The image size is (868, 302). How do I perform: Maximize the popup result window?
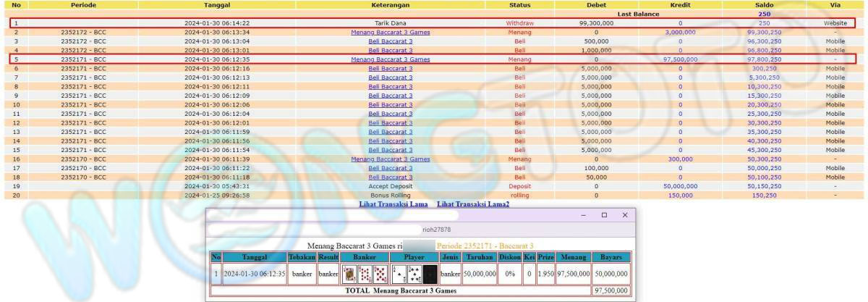(604, 216)
